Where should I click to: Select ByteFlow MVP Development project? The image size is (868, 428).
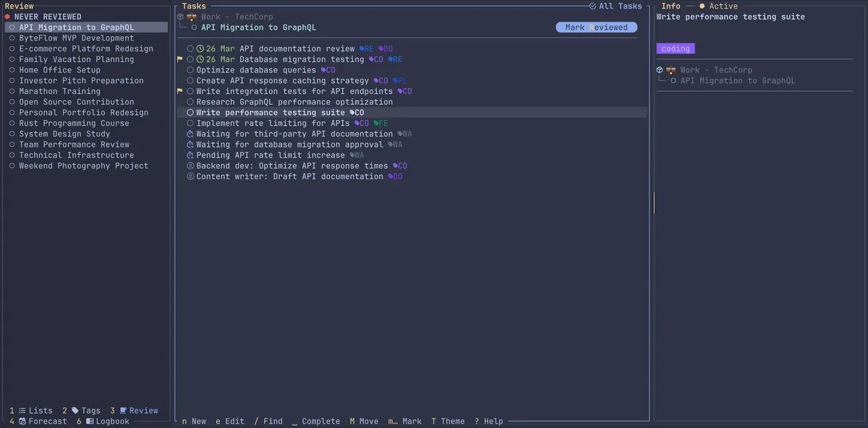(77, 38)
